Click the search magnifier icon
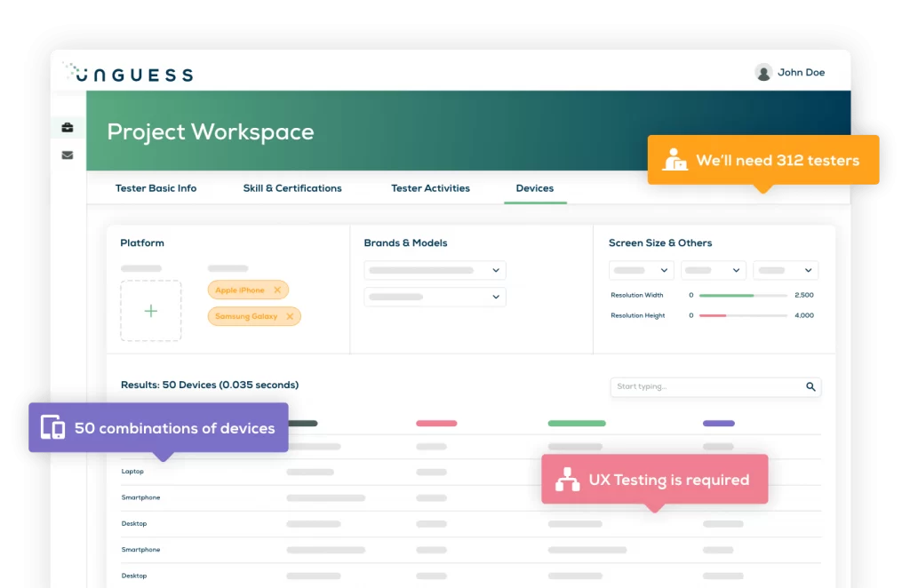Viewport: 910px width, 588px height. click(x=810, y=387)
